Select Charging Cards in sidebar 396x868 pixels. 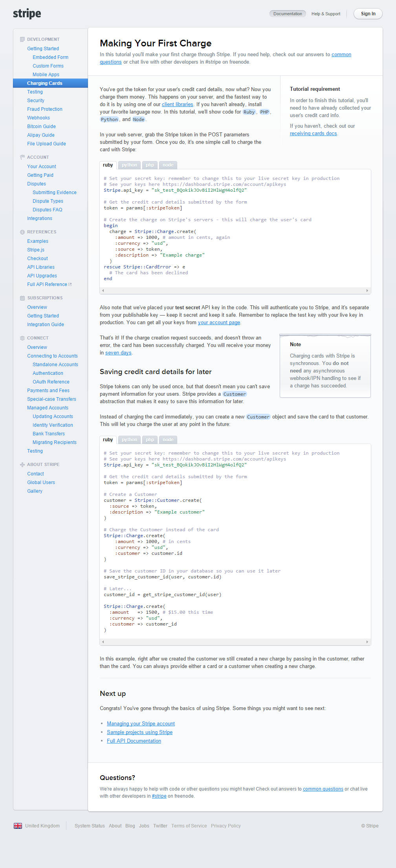click(50, 83)
